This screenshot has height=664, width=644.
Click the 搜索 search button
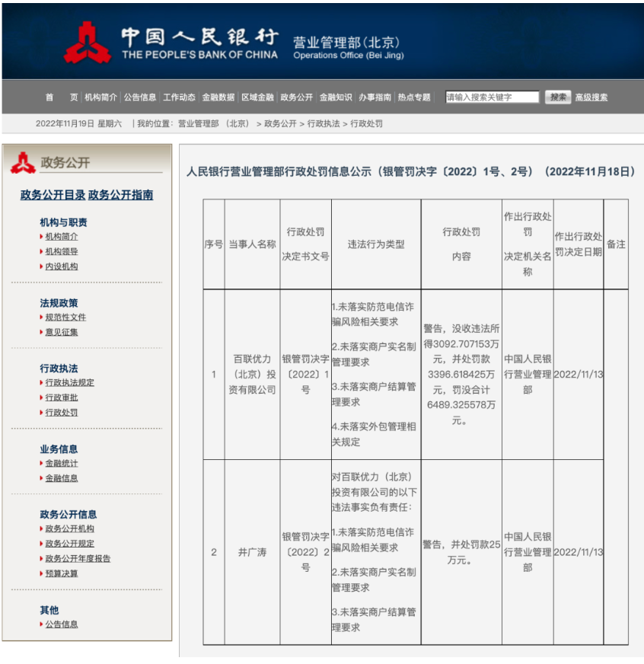pos(558,97)
